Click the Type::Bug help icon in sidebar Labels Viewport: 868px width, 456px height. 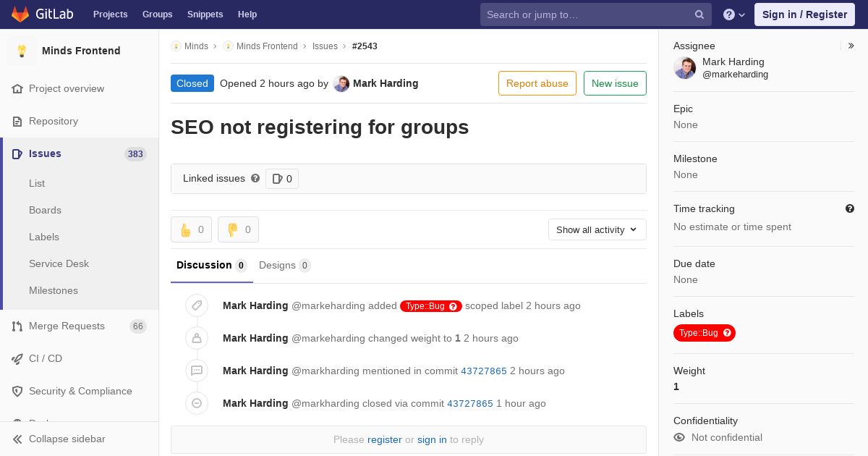(727, 333)
